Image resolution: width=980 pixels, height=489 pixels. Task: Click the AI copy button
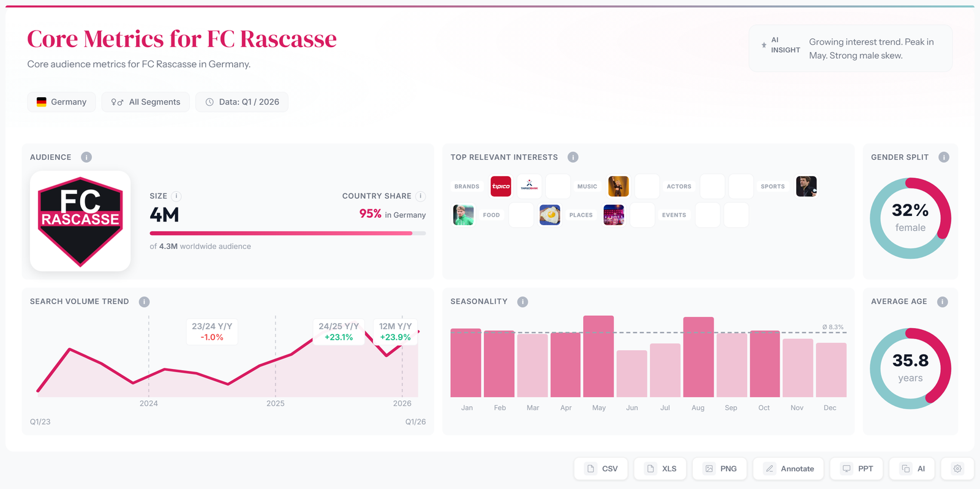tap(912, 469)
